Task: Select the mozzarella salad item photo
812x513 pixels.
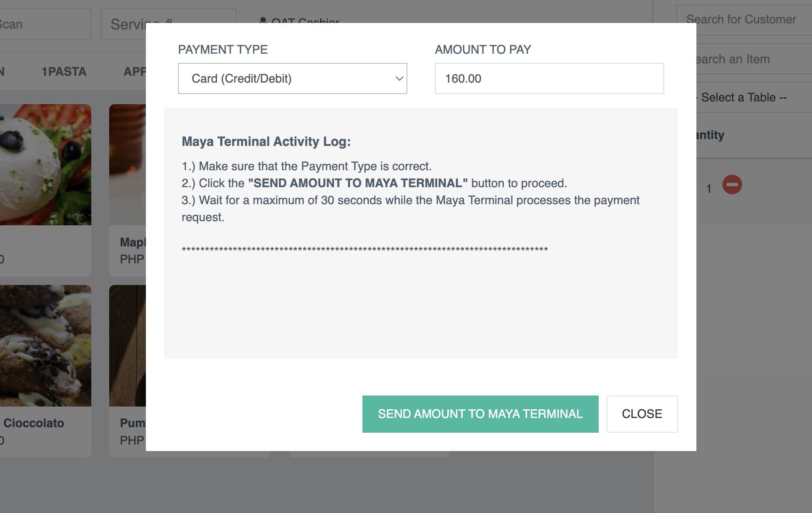Action: click(45, 164)
